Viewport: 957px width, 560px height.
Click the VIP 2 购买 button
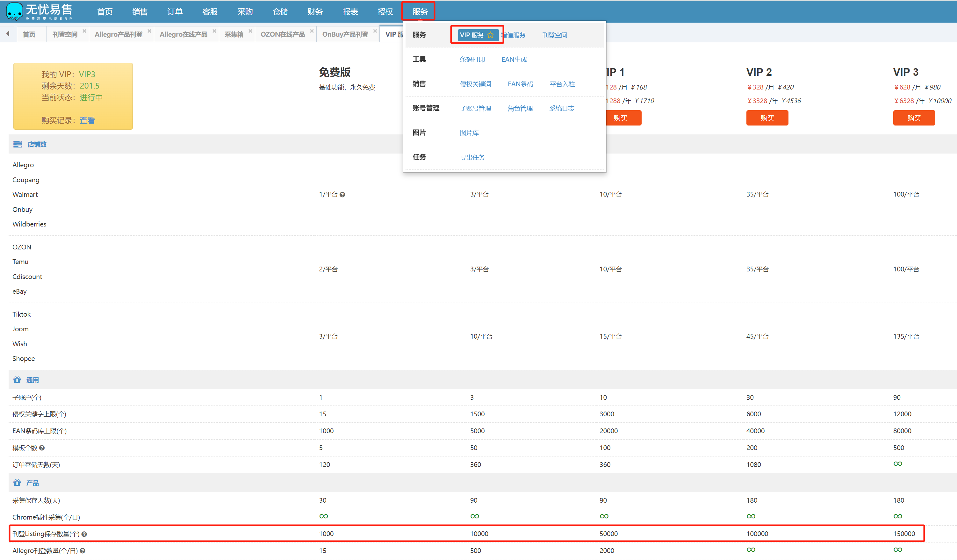(767, 118)
